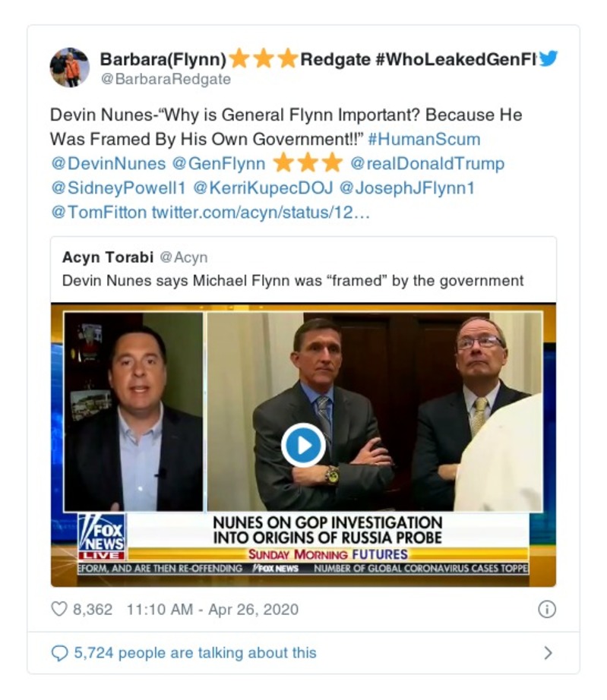This screenshot has width=607, height=700.
Task: Open the tweet info icon
Action: [547, 609]
